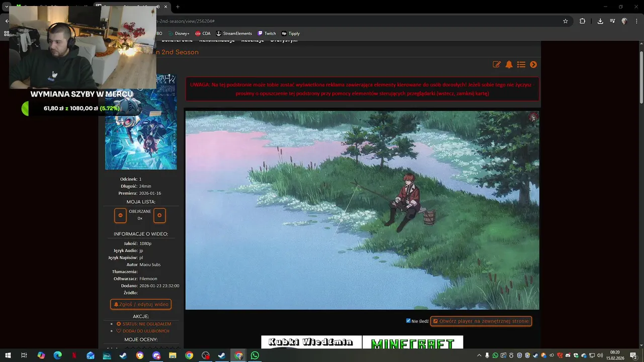Open the clock showing 08:20
Viewport: 644px width, 362px height.
[x=615, y=355]
